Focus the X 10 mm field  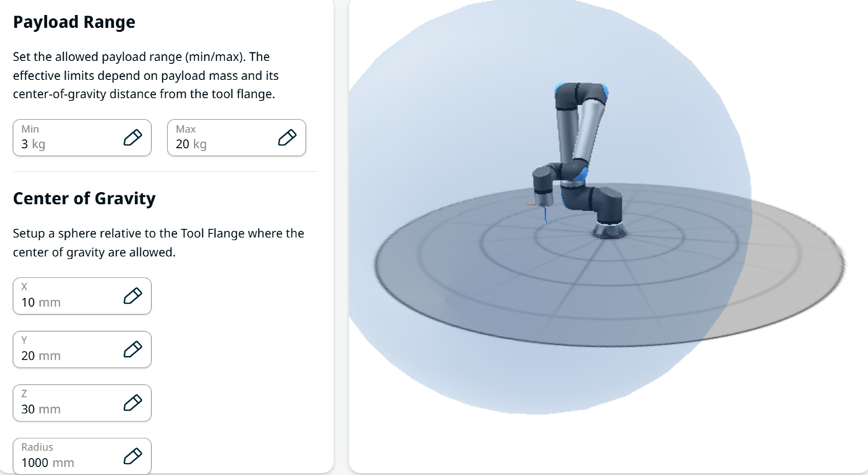(82, 296)
